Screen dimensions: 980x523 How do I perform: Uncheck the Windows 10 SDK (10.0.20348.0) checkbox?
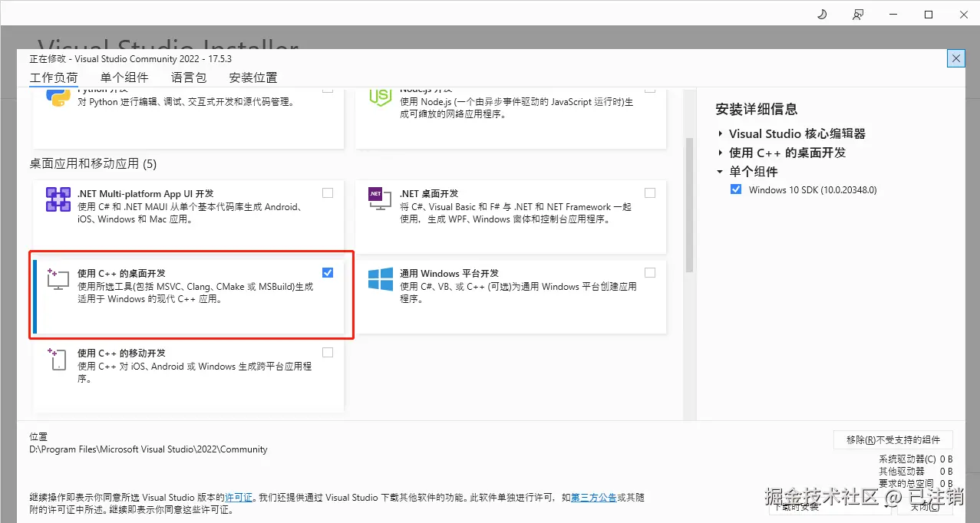coord(736,189)
